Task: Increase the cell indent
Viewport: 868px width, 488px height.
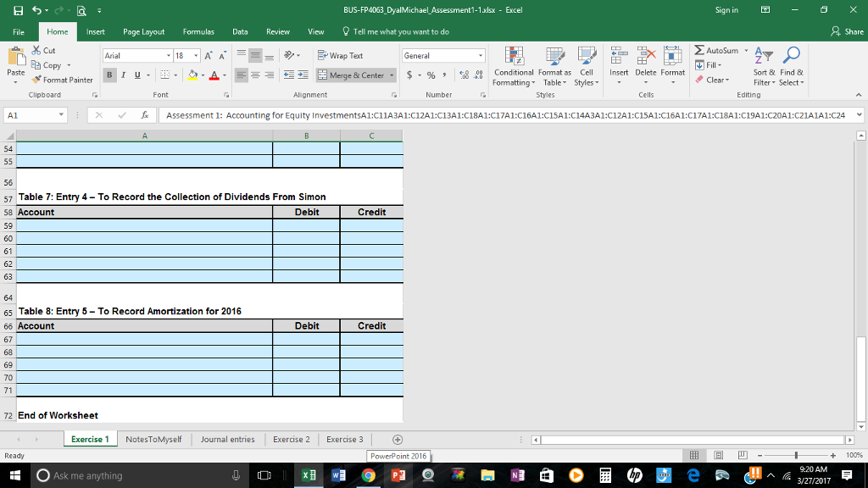Action: tap(303, 75)
